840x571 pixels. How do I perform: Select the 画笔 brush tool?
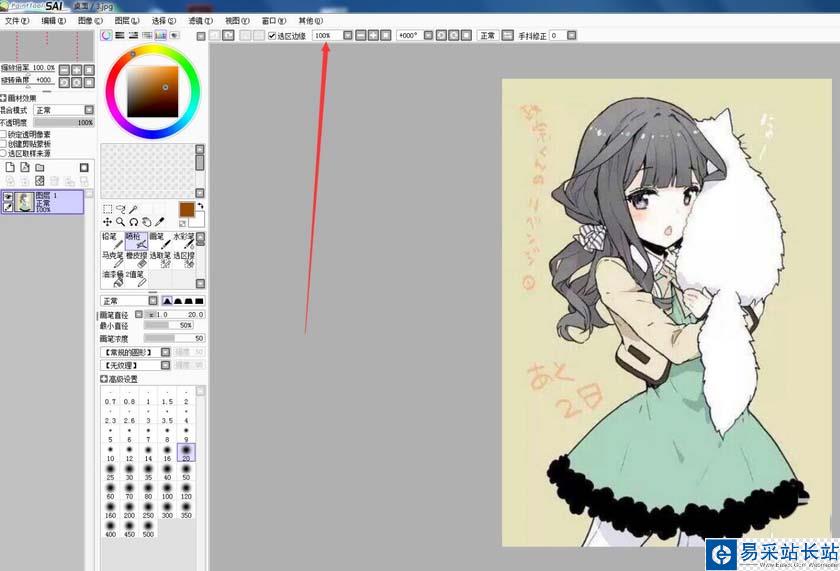click(160, 241)
